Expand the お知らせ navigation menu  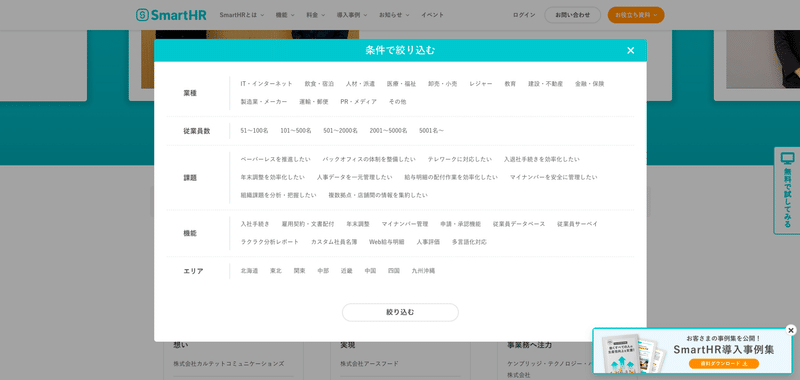click(394, 15)
